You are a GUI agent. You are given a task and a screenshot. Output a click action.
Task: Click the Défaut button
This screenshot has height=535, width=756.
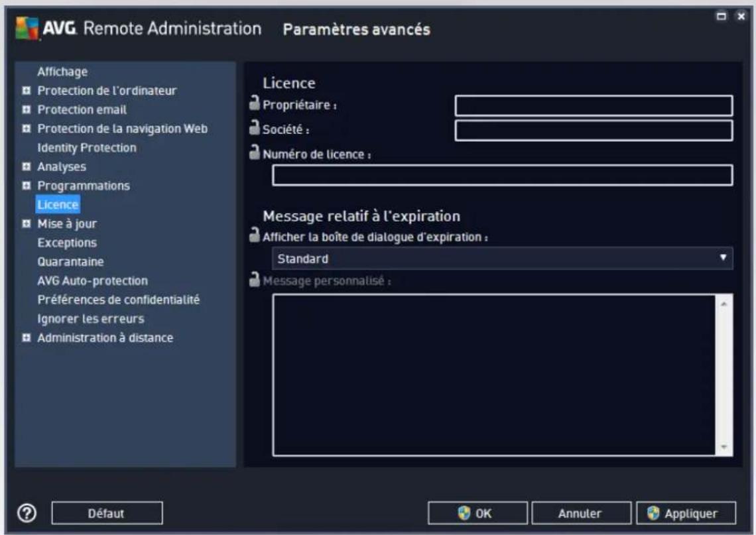click(x=107, y=513)
